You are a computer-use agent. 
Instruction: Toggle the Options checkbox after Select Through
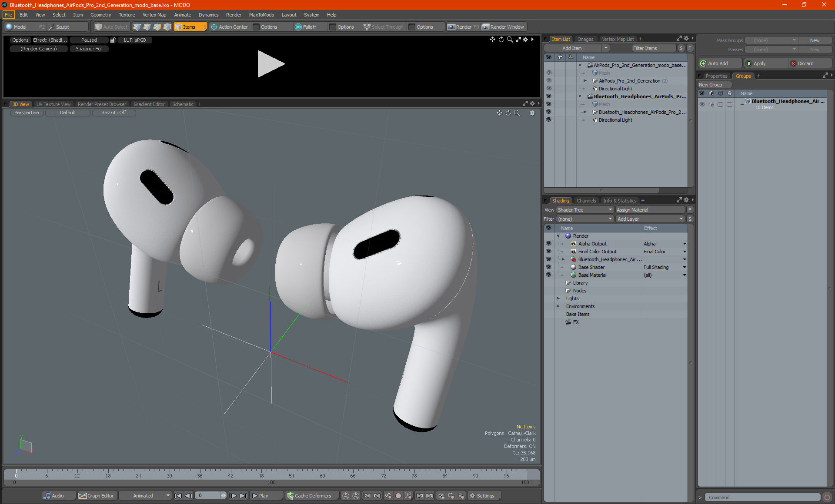point(412,27)
